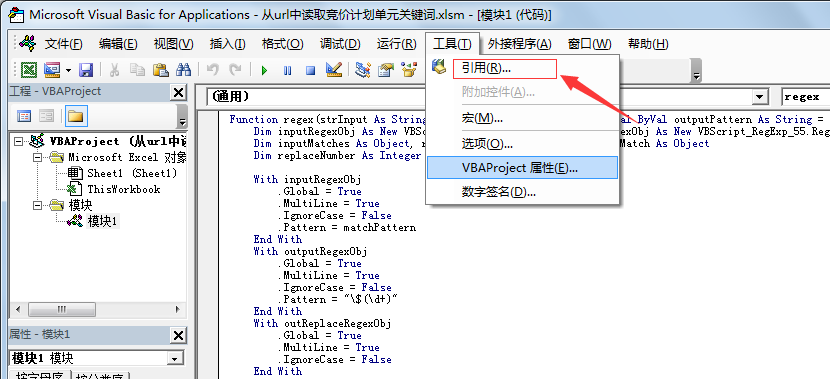Open the 外接程序(A) menu
Image resolution: width=830 pixels, height=379 pixels.
coord(520,44)
